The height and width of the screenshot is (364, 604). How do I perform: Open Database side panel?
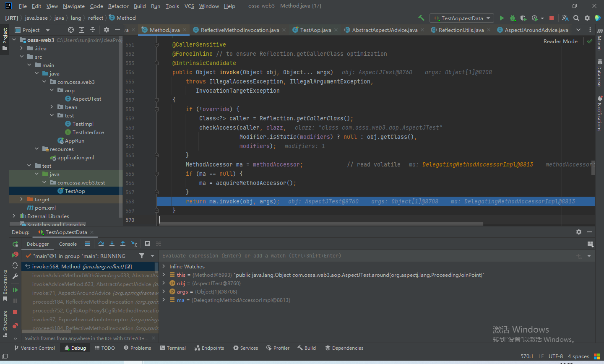[599, 73]
